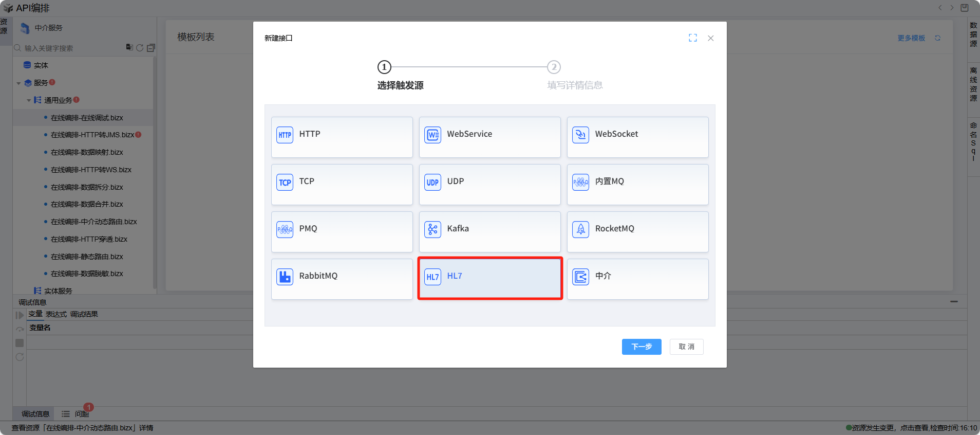980x435 pixels.
Task: Open the 调试结果 tab
Action: coord(84,314)
